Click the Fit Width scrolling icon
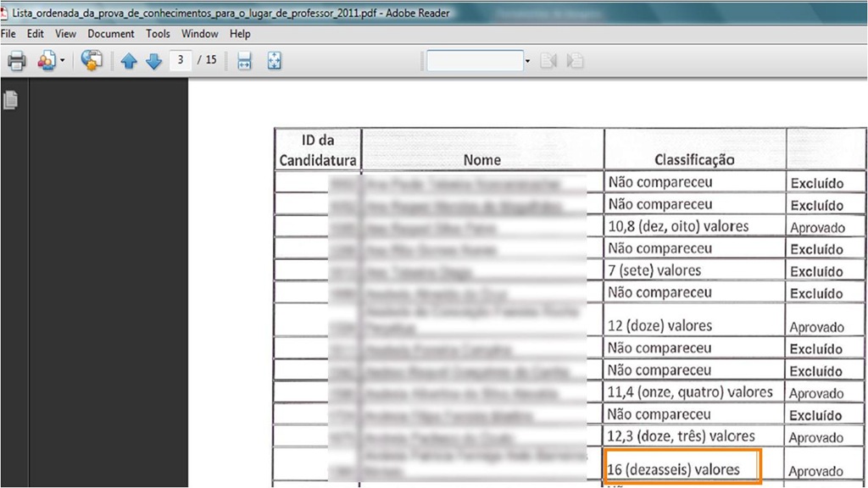868x488 pixels. (x=244, y=61)
